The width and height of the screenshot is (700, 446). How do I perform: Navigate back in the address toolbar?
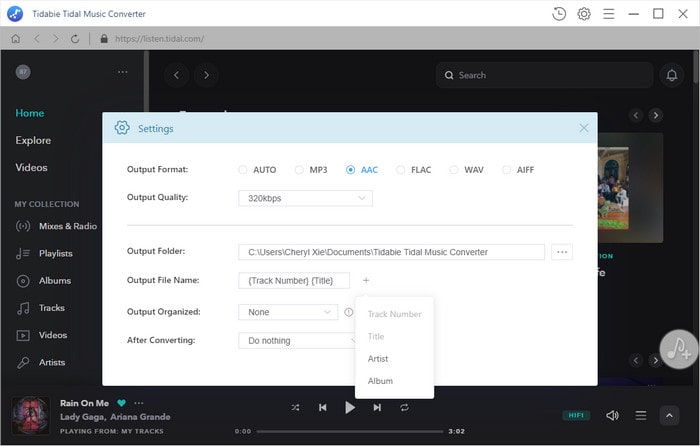click(37, 39)
